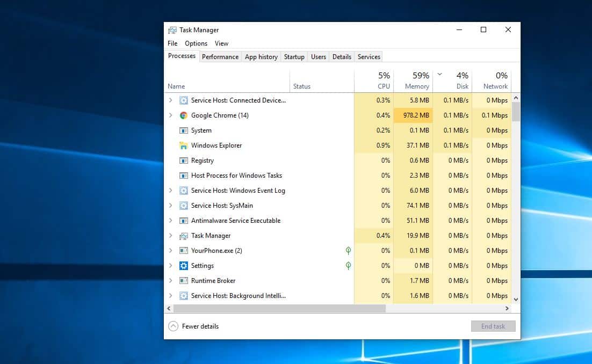
Task: Switch to the Performance tab
Action: (220, 57)
